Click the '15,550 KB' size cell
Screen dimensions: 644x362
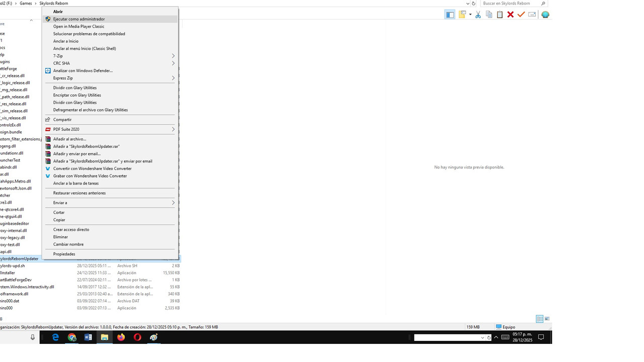pyautogui.click(x=171, y=273)
